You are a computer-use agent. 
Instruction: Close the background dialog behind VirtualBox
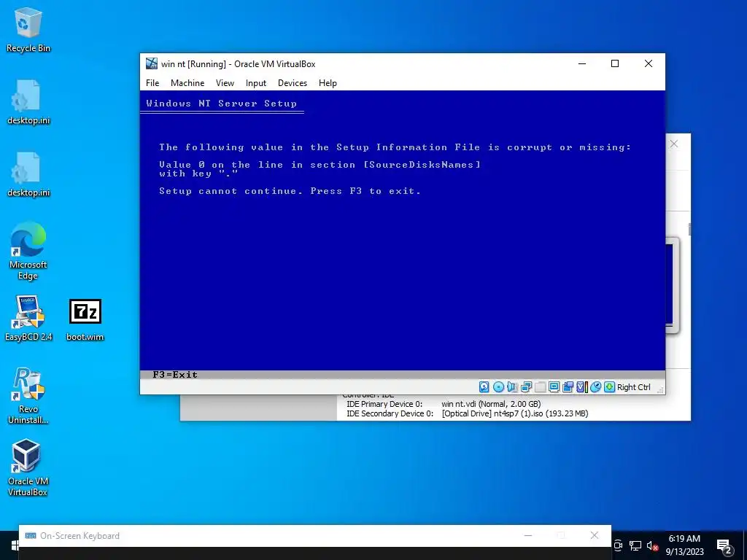point(673,144)
